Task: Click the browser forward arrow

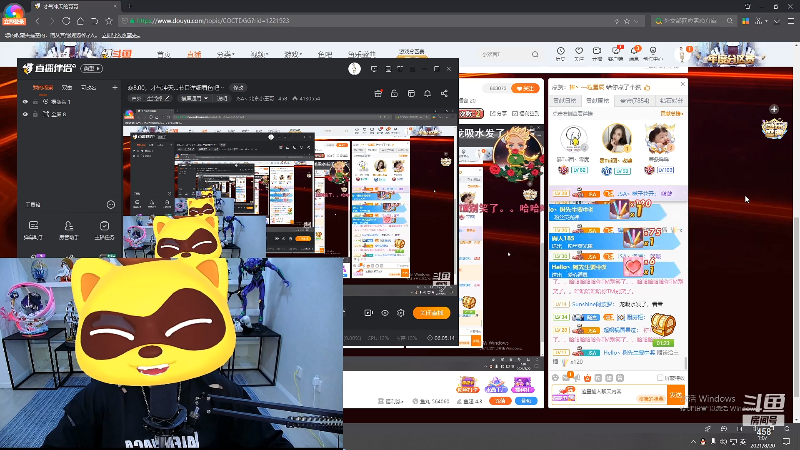Action: click(52, 21)
